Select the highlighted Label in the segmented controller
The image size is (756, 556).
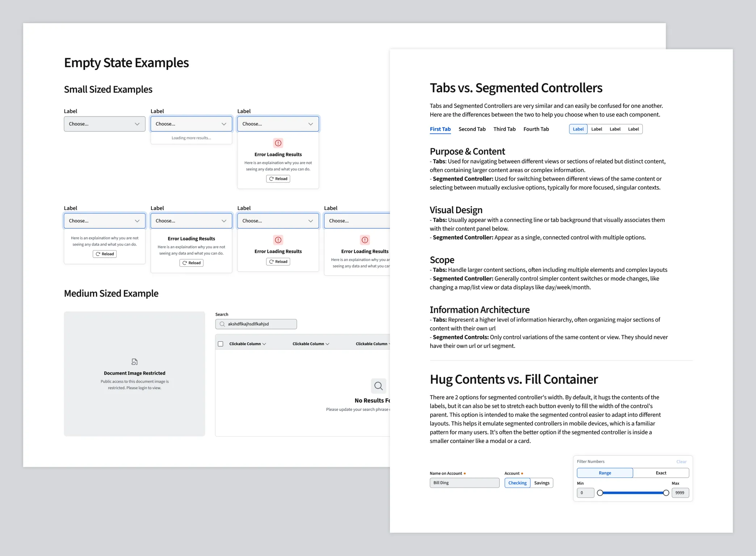coord(578,129)
